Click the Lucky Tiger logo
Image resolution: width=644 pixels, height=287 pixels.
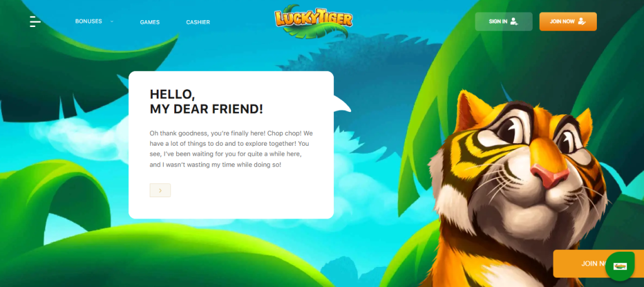point(313,21)
